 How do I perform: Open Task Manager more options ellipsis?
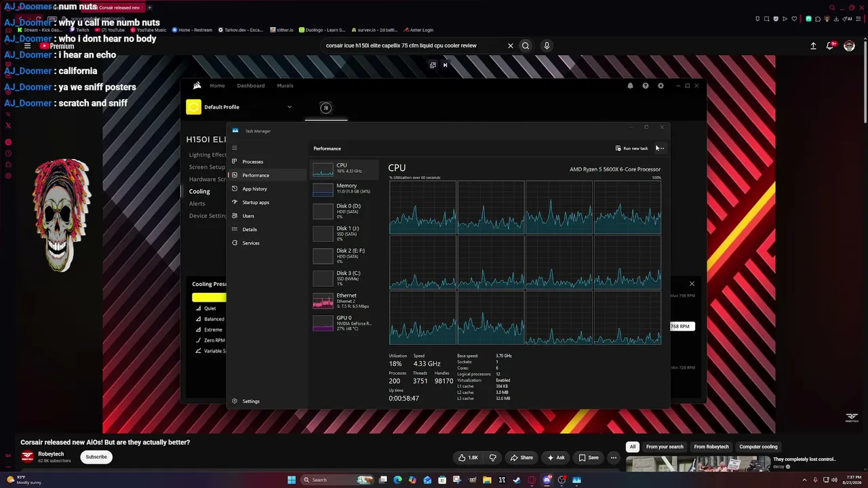tap(661, 148)
